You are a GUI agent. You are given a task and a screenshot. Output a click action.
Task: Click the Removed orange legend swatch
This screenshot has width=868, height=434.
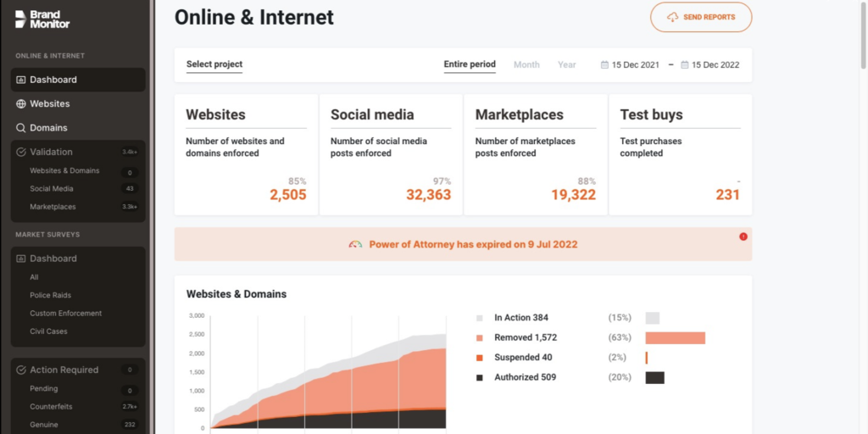[x=480, y=337]
